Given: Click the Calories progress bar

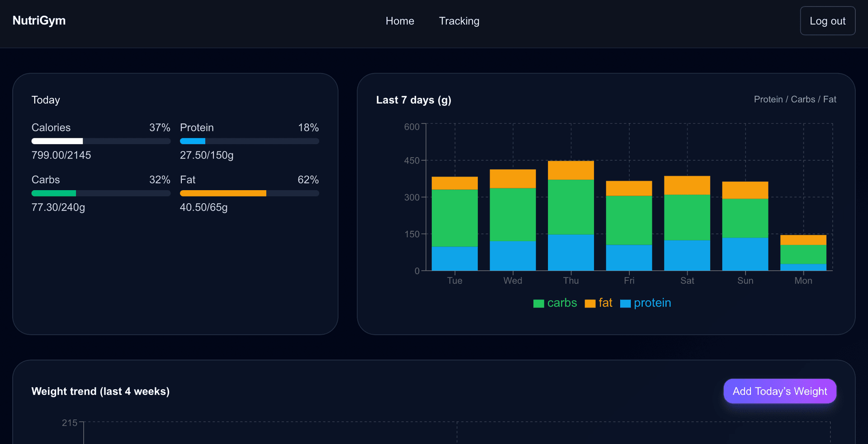Looking at the screenshot, I should [x=100, y=141].
